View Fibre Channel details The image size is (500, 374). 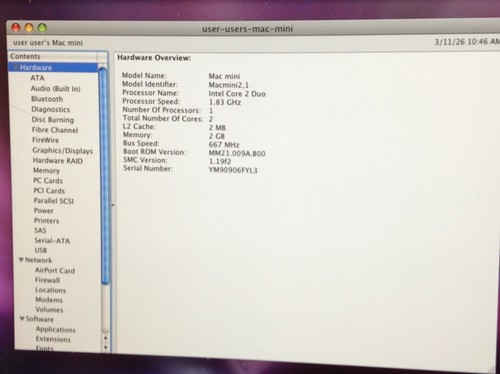point(55,130)
